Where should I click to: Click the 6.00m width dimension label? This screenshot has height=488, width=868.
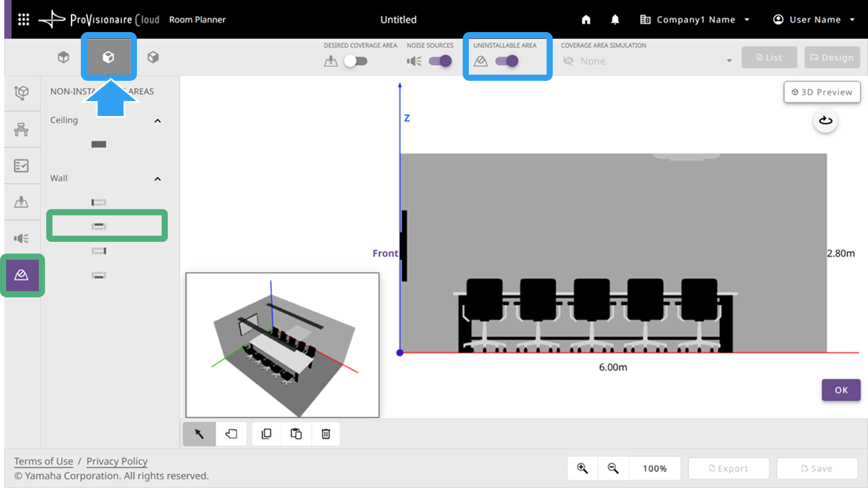click(x=613, y=367)
